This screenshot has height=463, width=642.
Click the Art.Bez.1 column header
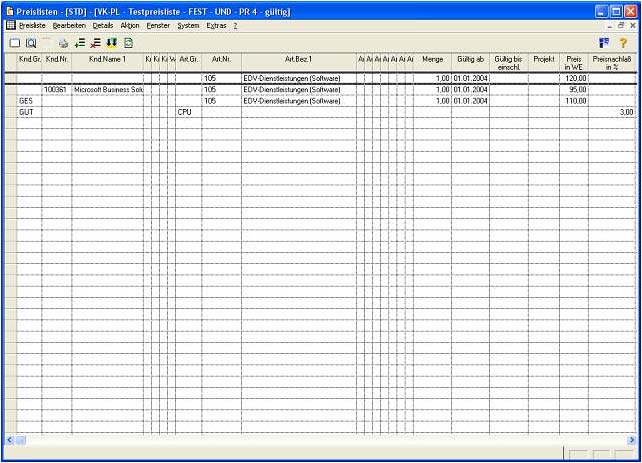click(x=298, y=60)
